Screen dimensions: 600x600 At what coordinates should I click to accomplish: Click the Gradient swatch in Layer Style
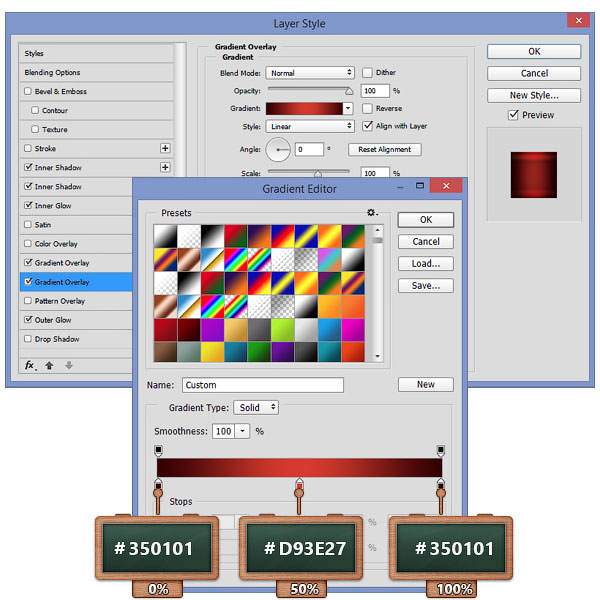304,108
